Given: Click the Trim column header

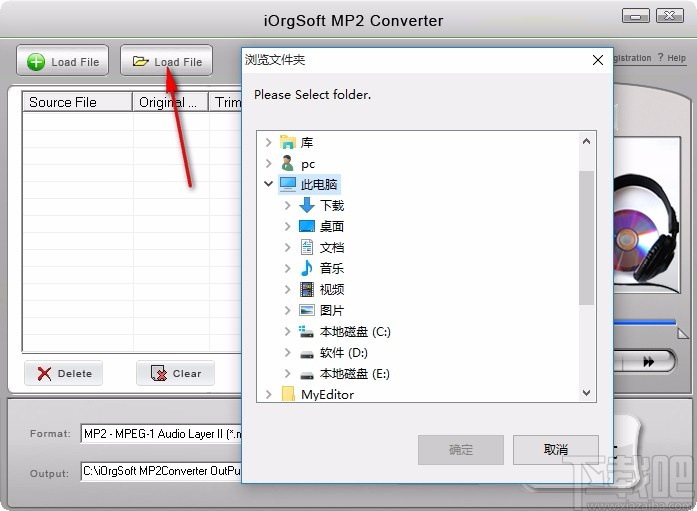Looking at the screenshot, I should click(225, 102).
